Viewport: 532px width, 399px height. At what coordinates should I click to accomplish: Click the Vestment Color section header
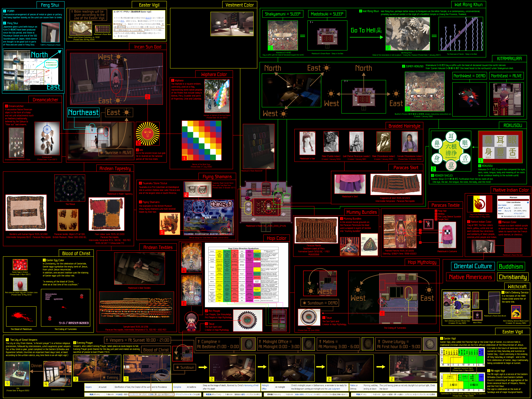[x=240, y=5]
